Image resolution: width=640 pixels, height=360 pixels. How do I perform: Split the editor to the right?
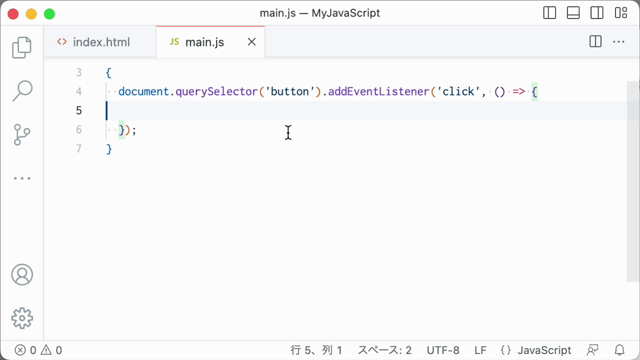(x=596, y=42)
